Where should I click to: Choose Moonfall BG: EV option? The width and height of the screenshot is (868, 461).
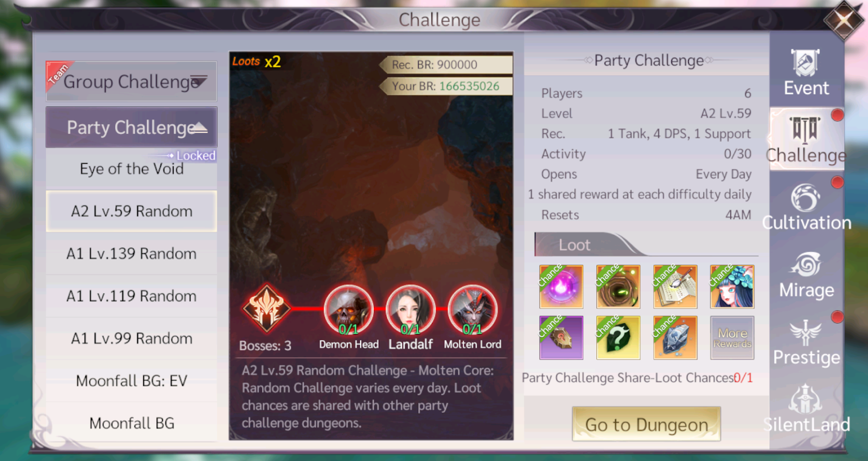point(131,381)
